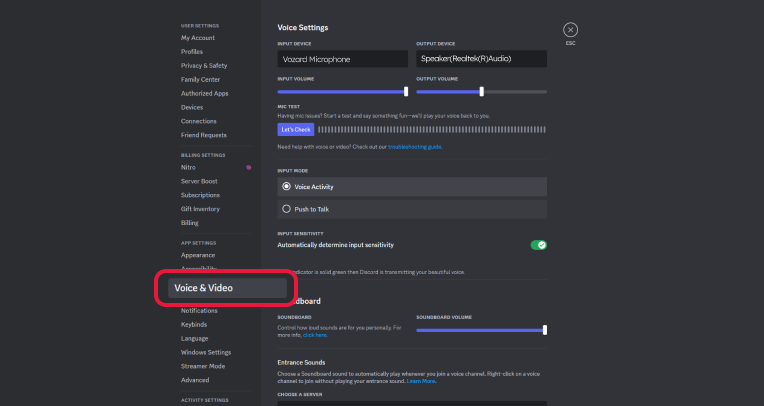
Task: Open Profiles settings
Action: 192,52
